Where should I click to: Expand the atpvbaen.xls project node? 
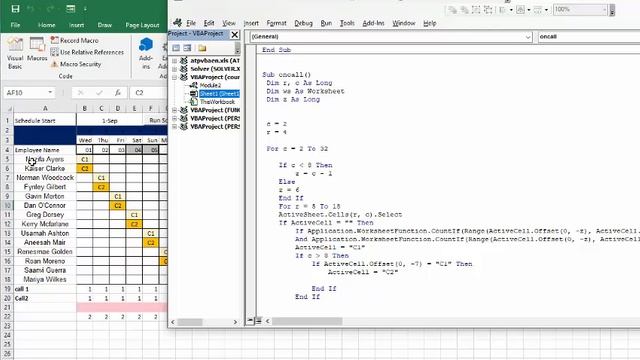175,60
